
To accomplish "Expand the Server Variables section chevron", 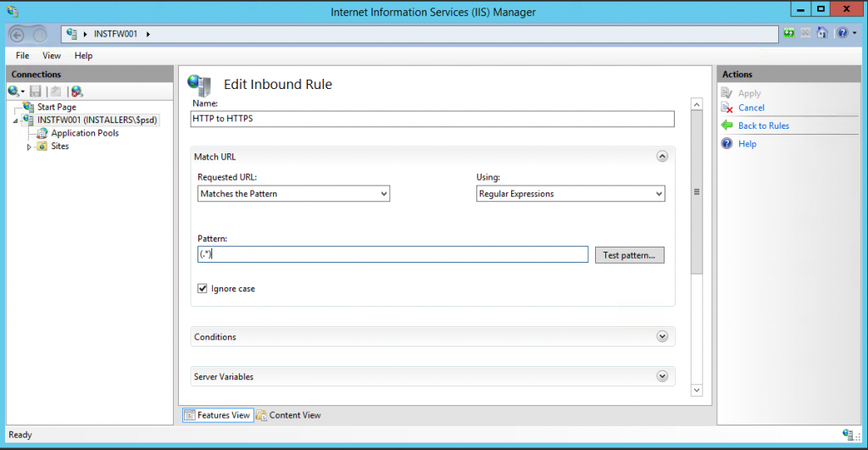I will [662, 376].
